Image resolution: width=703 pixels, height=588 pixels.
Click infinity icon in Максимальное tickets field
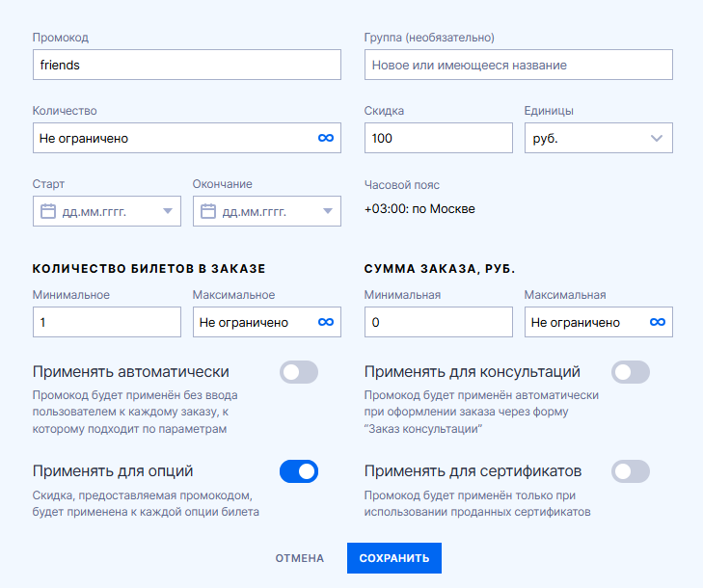(326, 322)
